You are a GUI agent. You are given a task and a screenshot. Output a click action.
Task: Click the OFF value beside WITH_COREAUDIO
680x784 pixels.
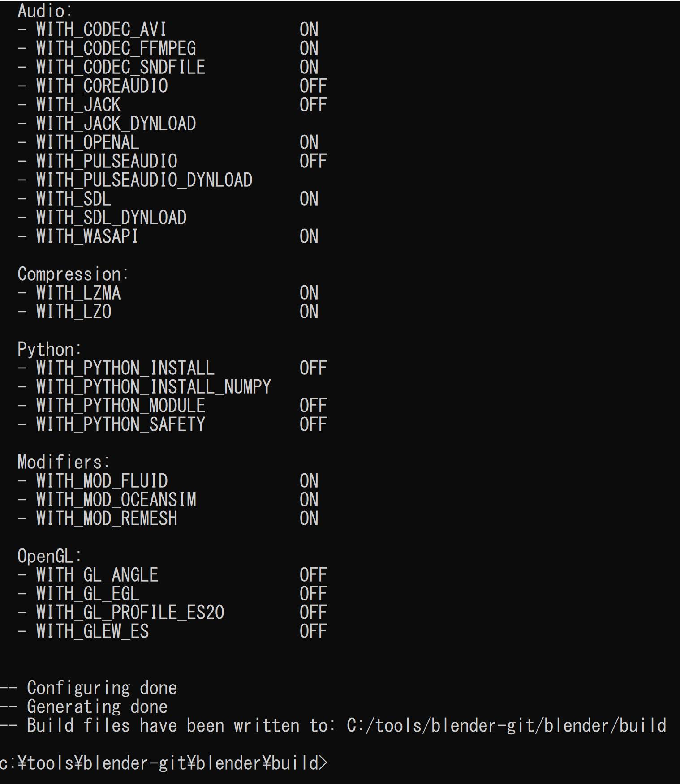[x=313, y=86]
